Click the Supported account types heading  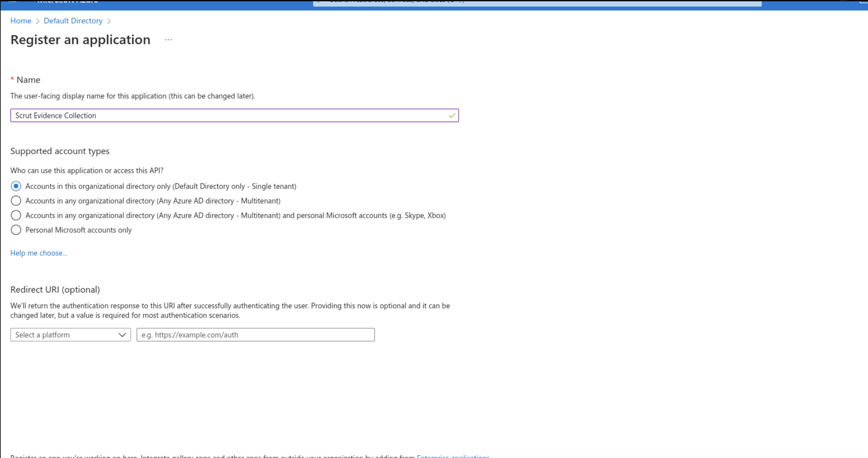tap(60, 151)
